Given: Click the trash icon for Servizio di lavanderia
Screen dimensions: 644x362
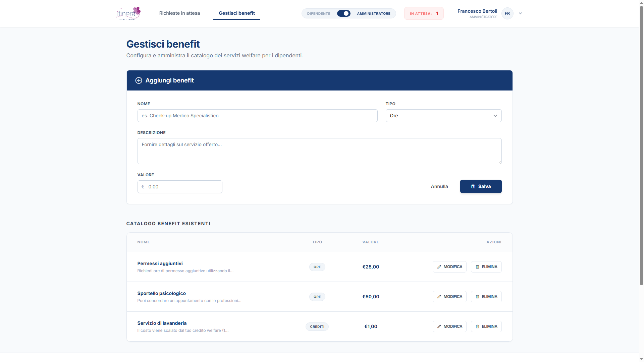Looking at the screenshot, I should coord(477,327).
